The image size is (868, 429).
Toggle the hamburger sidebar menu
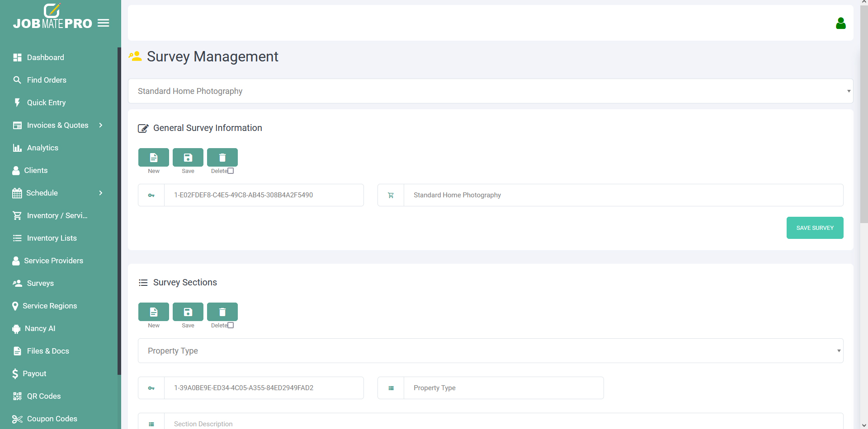pyautogui.click(x=104, y=23)
